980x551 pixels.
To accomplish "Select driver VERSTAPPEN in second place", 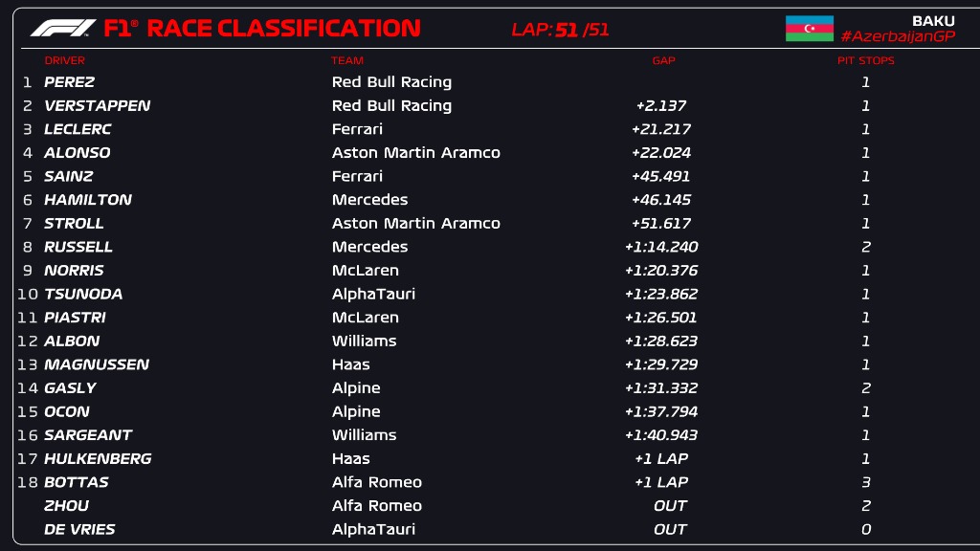I will tap(97, 106).
